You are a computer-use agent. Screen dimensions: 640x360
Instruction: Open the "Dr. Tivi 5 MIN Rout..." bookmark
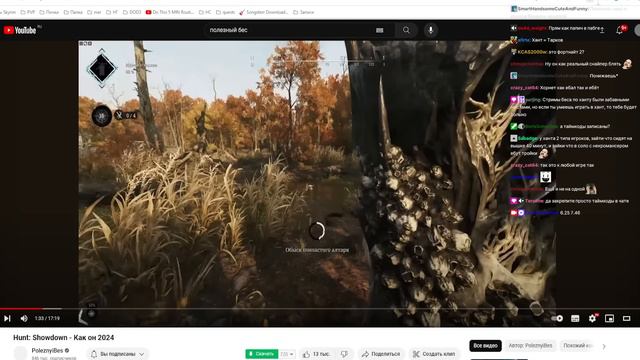click(x=170, y=12)
